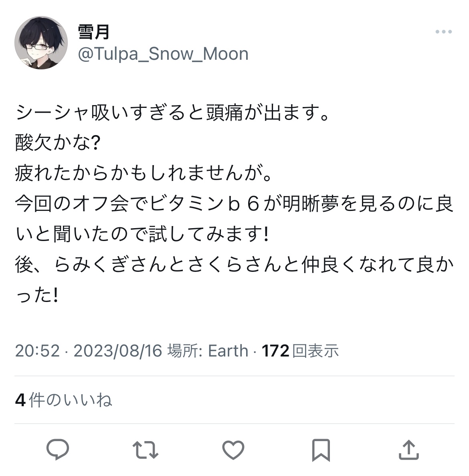Viewport: 469px width, 476px height.
Task: Click the Earth location label
Action: (228, 351)
